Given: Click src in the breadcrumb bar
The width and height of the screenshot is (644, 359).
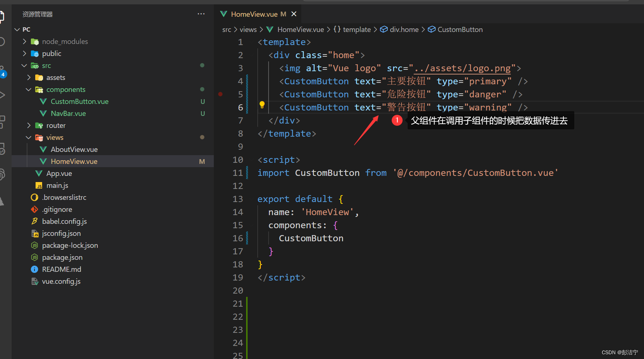Looking at the screenshot, I should pos(227,29).
